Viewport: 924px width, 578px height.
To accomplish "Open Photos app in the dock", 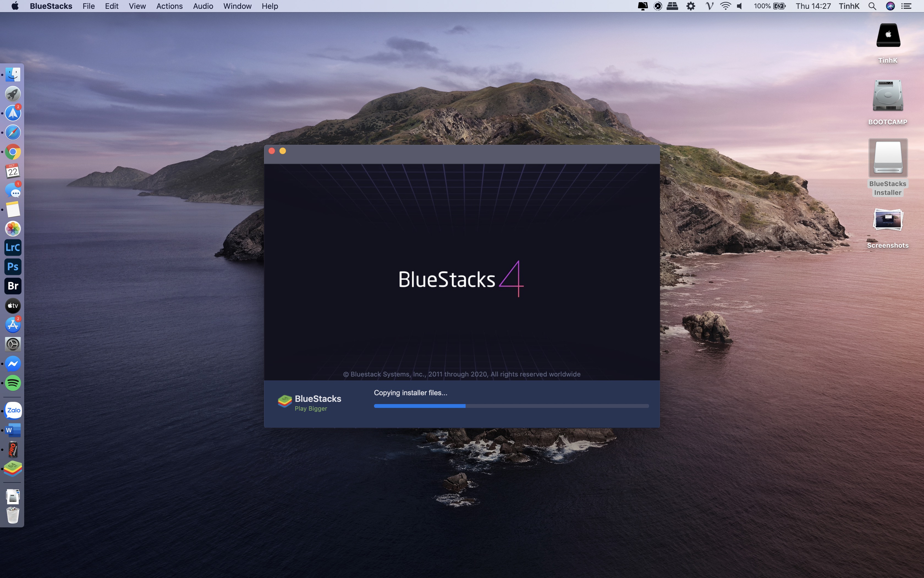I will [13, 229].
